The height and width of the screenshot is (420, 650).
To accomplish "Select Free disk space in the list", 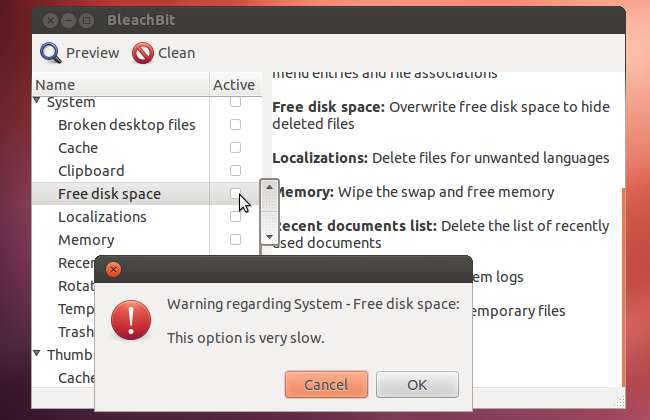I will click(x=109, y=194).
